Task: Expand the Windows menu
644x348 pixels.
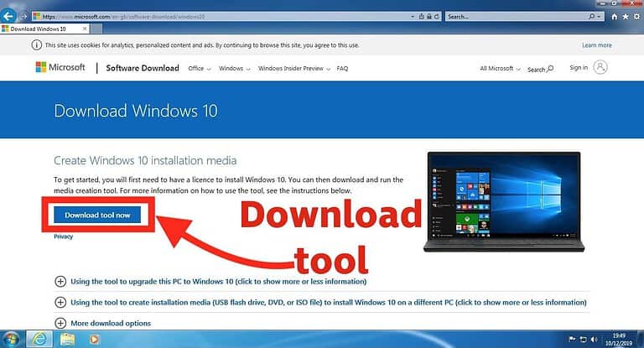Action: (x=234, y=69)
